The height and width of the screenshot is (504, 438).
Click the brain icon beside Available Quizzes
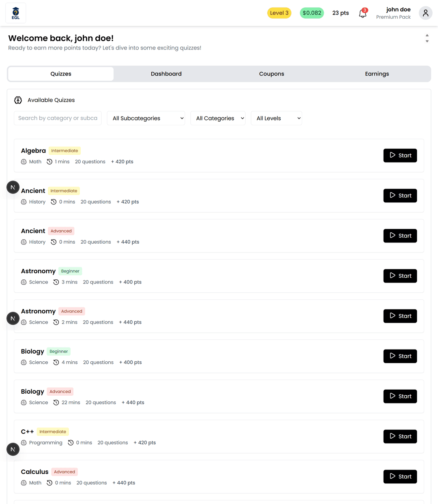coord(18,100)
